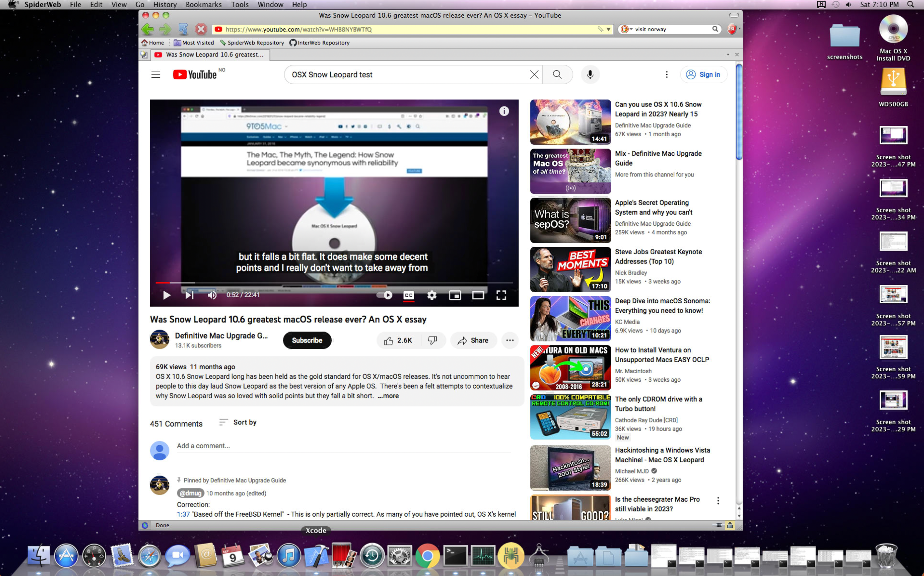Screen dimensions: 924x576
Task: Launch Google Chrome from the Dock
Action: pyautogui.click(x=427, y=556)
